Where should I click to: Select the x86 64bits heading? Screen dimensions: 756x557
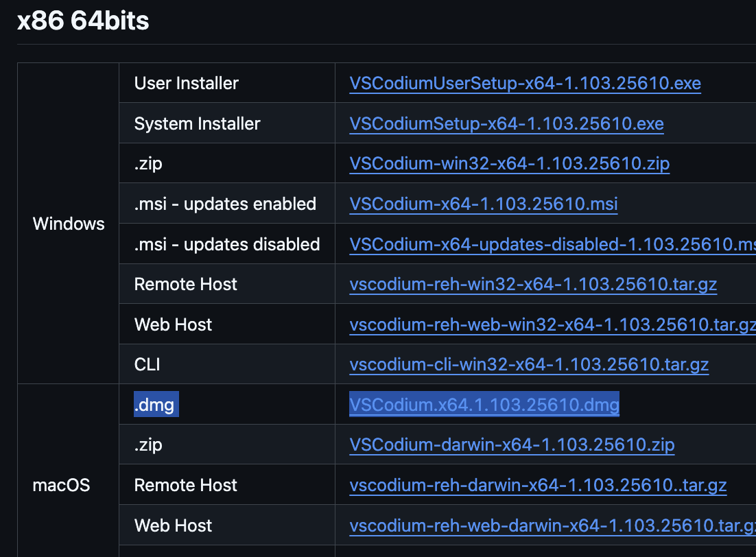(83, 21)
